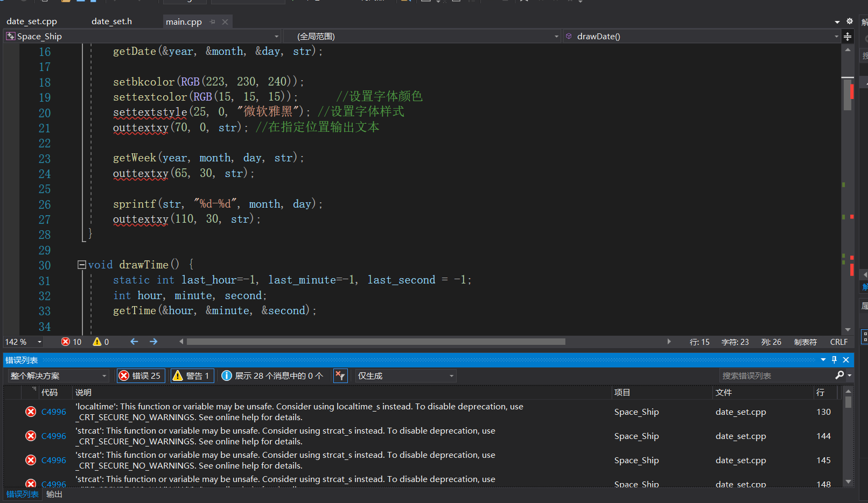Open the C4996 link for line 145 error

54,461
